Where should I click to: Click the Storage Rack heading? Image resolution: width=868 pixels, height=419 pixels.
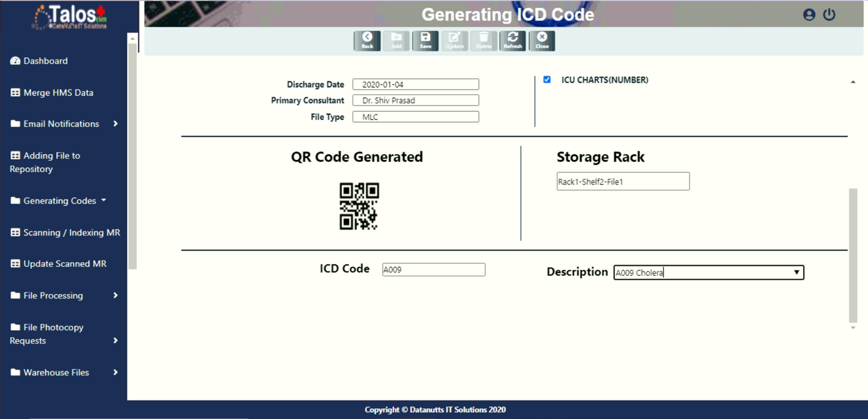[x=600, y=157]
